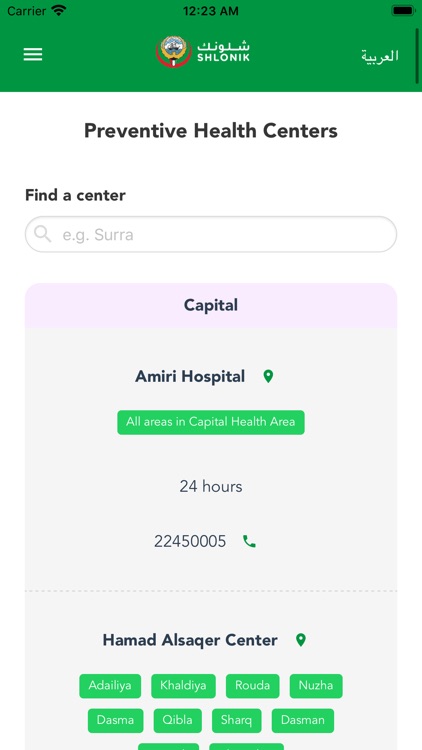Switch language to العربية

(x=380, y=56)
